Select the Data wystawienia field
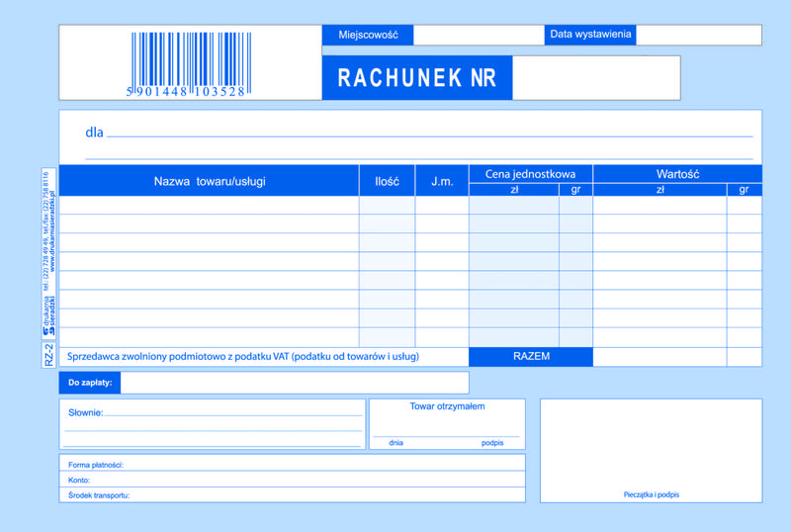 click(697, 35)
